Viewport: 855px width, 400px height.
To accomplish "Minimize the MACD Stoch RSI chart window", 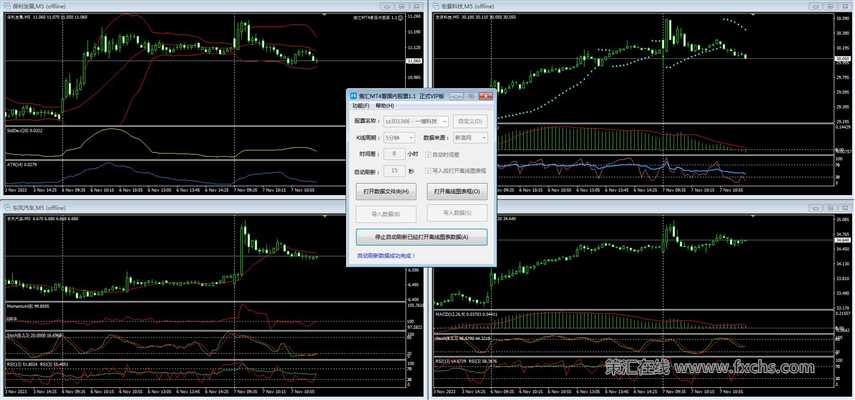I will (x=816, y=208).
